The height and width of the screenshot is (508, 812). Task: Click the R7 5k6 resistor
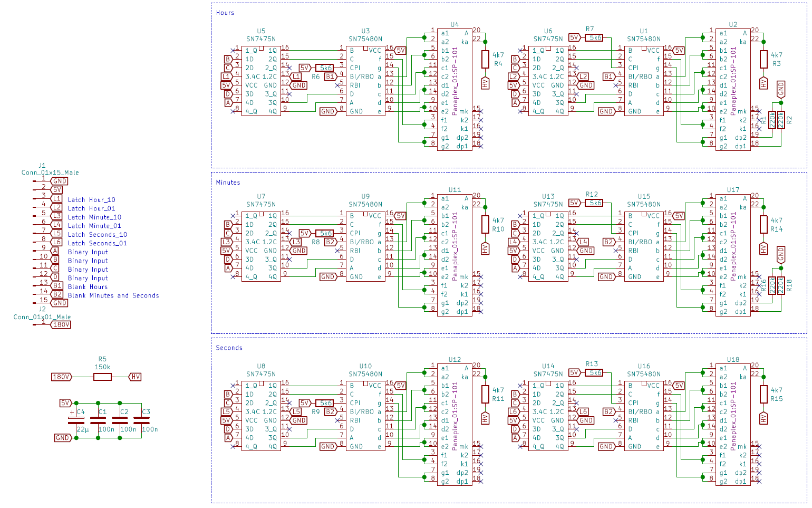595,37
